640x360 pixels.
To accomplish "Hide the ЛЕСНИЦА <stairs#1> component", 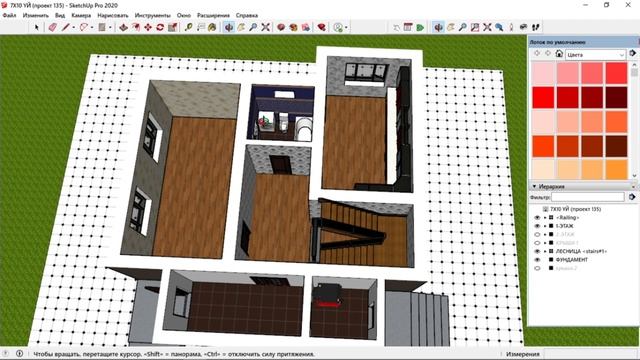I will coord(537,251).
